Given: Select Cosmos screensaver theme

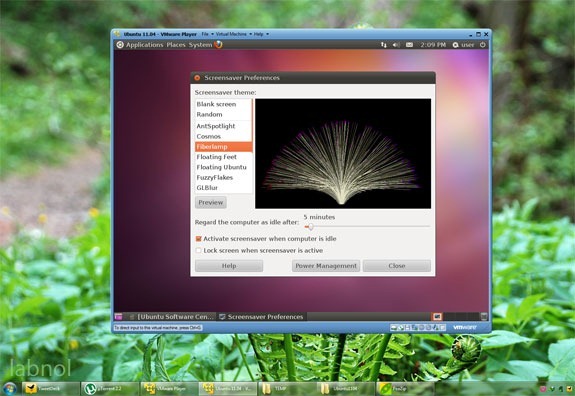Looking at the screenshot, I should tap(224, 136).
